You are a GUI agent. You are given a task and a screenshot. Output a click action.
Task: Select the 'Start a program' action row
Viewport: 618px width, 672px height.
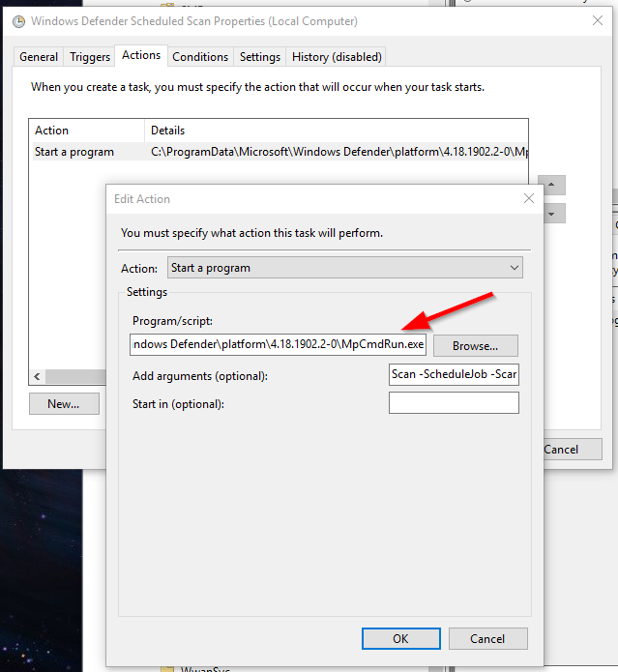pos(280,152)
